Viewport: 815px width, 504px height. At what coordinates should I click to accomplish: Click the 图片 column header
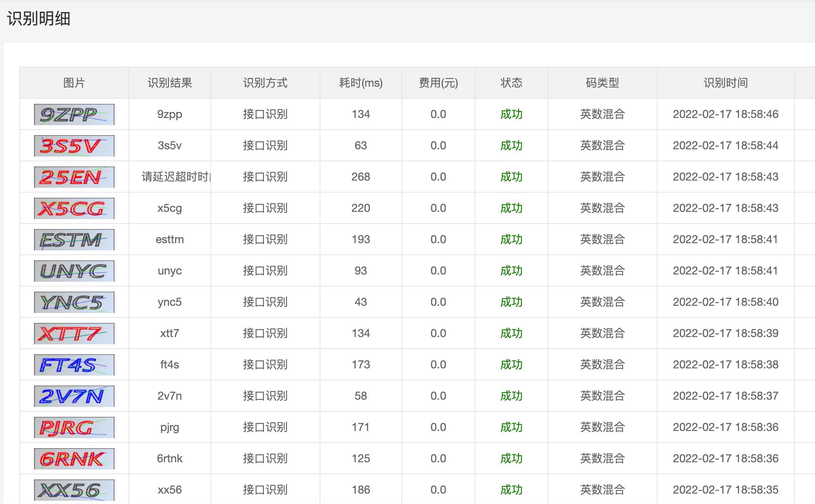click(x=74, y=83)
